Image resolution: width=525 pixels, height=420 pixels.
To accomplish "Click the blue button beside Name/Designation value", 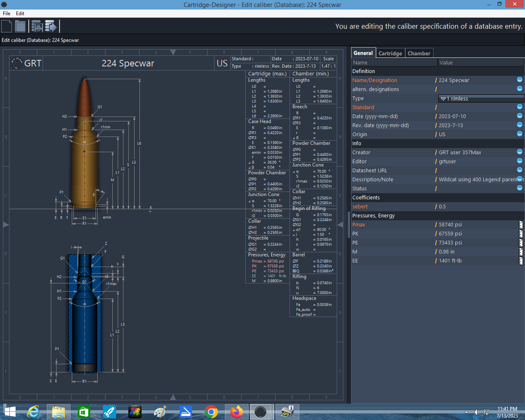I will [x=520, y=80].
